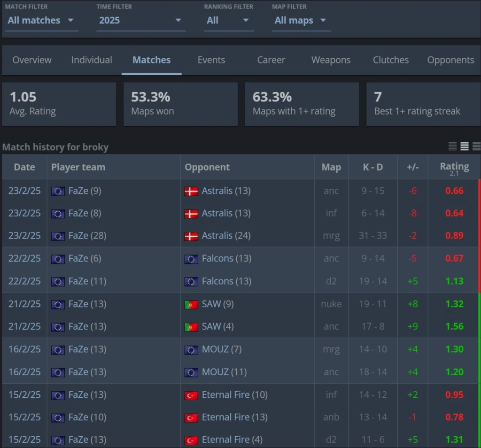Open the Opponents tab
This screenshot has height=448, width=481.
450,60
